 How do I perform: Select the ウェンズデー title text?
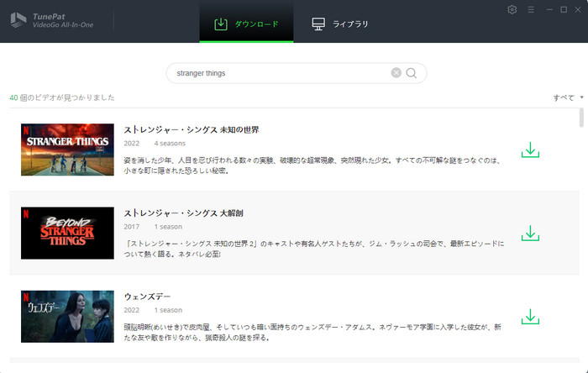(x=147, y=297)
